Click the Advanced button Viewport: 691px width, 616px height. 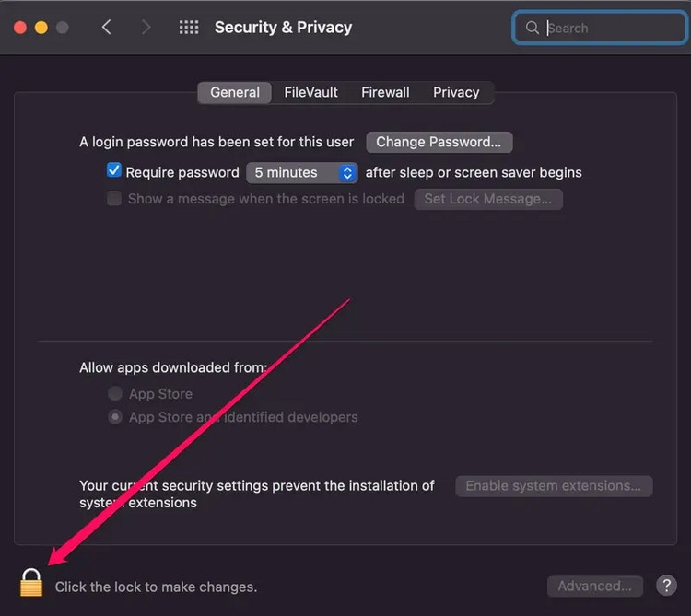[595, 586]
